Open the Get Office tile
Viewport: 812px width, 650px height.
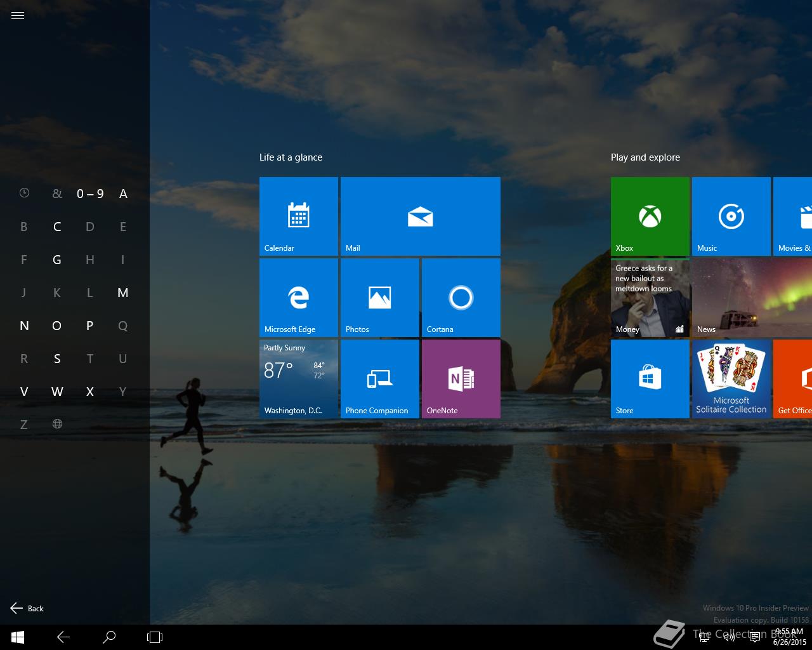tap(793, 379)
